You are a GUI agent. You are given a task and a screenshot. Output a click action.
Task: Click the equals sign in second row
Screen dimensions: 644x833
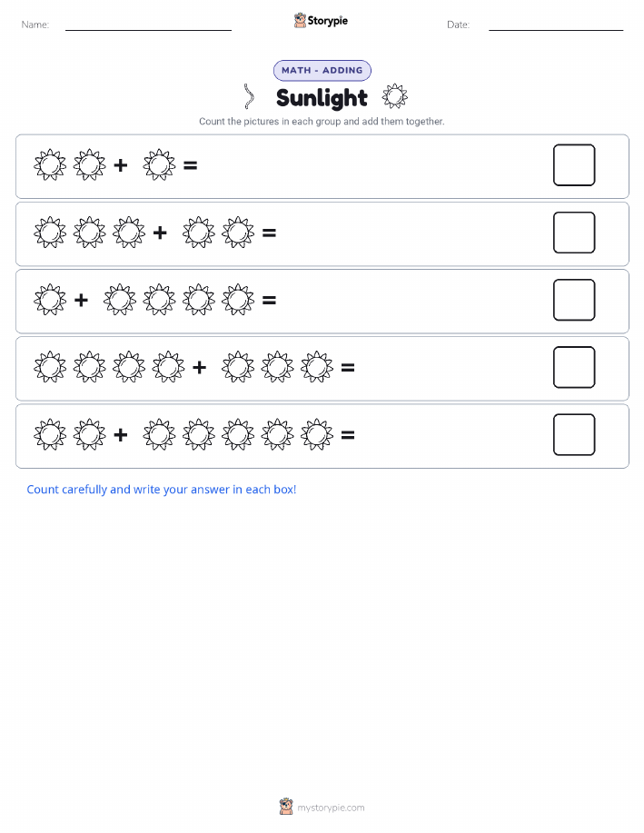click(x=270, y=233)
